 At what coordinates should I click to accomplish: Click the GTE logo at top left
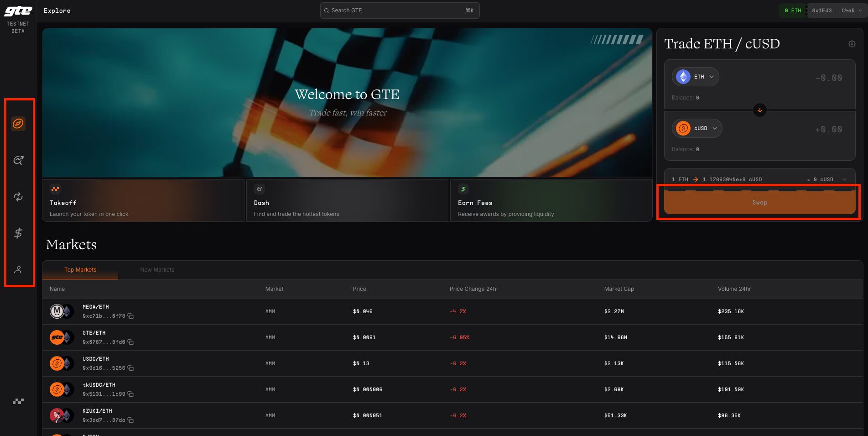coord(18,11)
